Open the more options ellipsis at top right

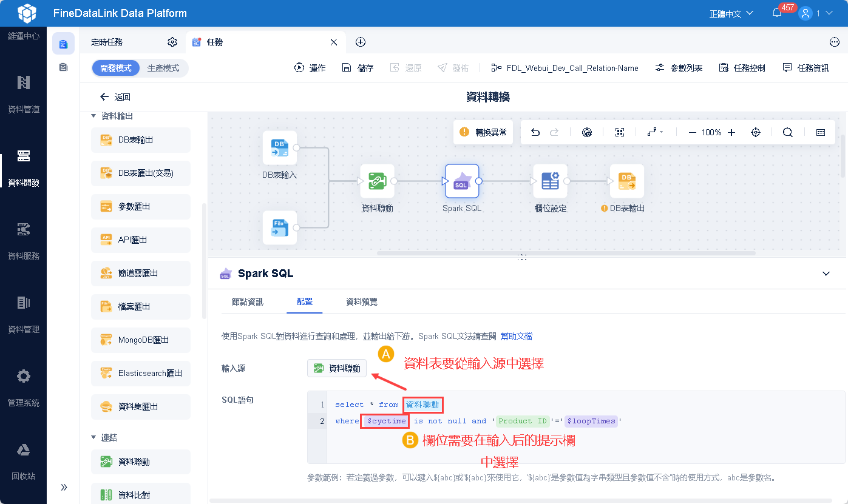pos(834,42)
